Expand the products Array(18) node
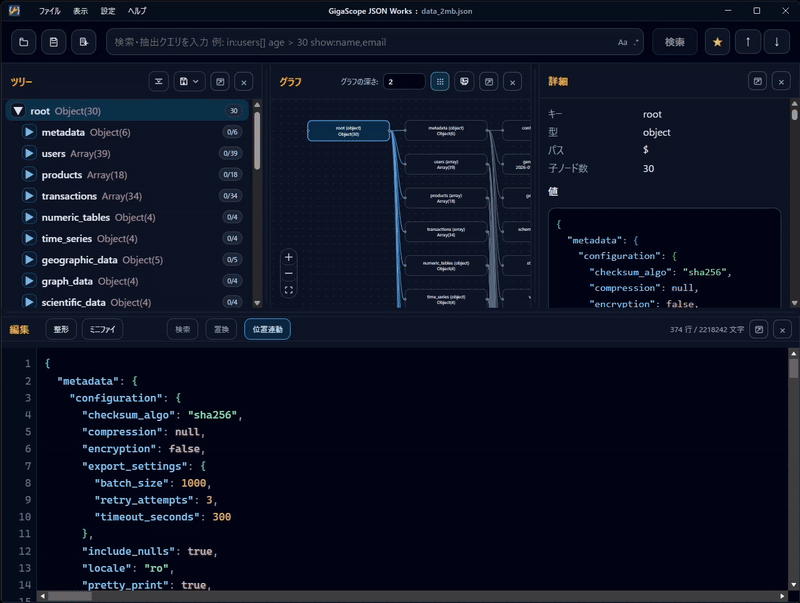Image resolution: width=800 pixels, height=603 pixels. click(x=29, y=175)
